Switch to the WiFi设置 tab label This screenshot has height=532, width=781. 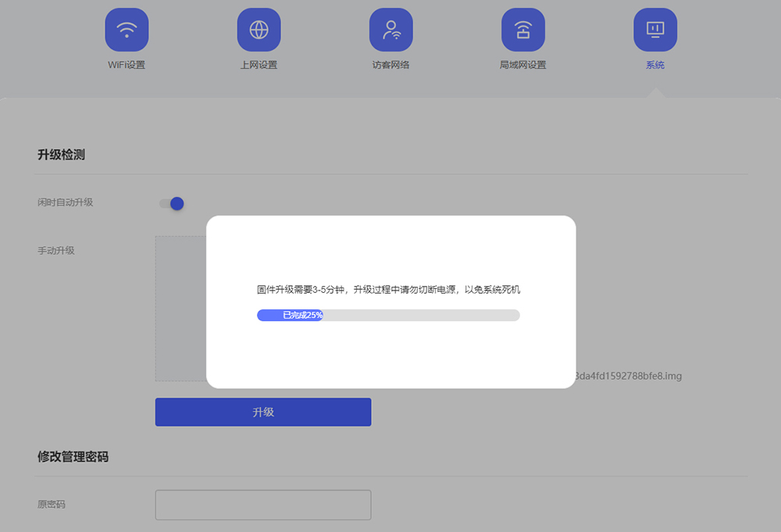127,66
